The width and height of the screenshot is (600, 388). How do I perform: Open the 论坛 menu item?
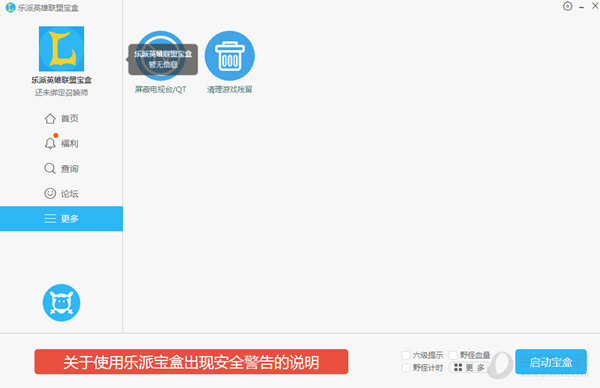pyautogui.click(x=61, y=193)
